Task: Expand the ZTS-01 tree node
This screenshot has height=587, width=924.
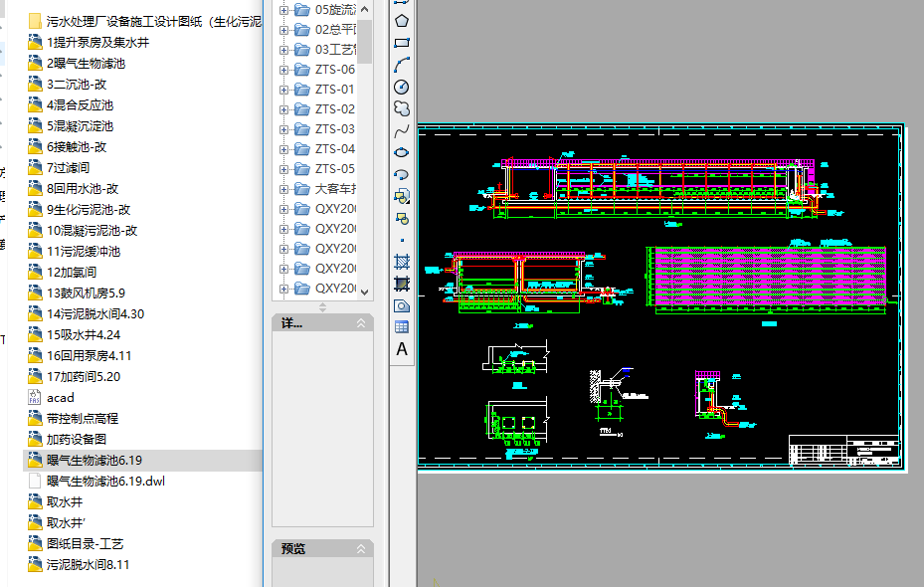Action: click(x=284, y=90)
